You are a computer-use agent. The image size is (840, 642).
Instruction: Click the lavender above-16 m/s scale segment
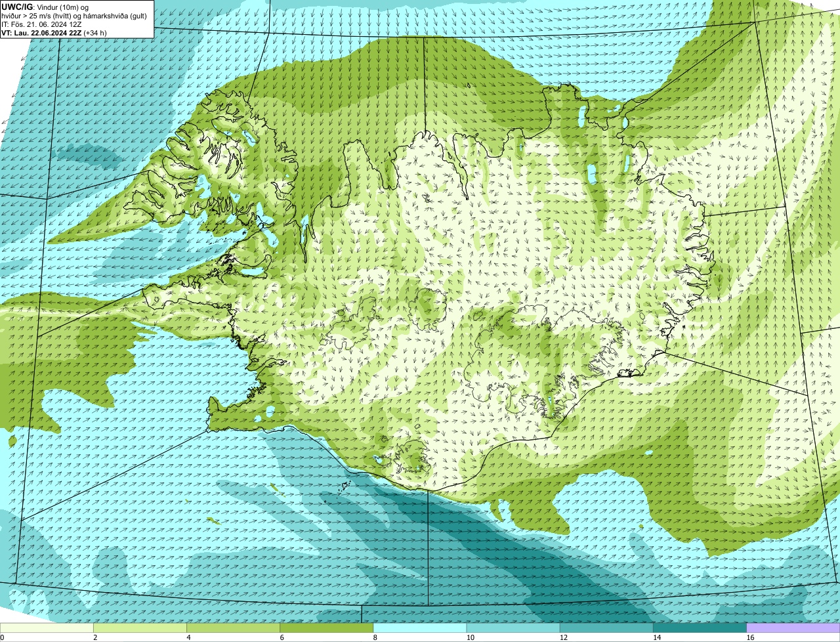click(793, 628)
